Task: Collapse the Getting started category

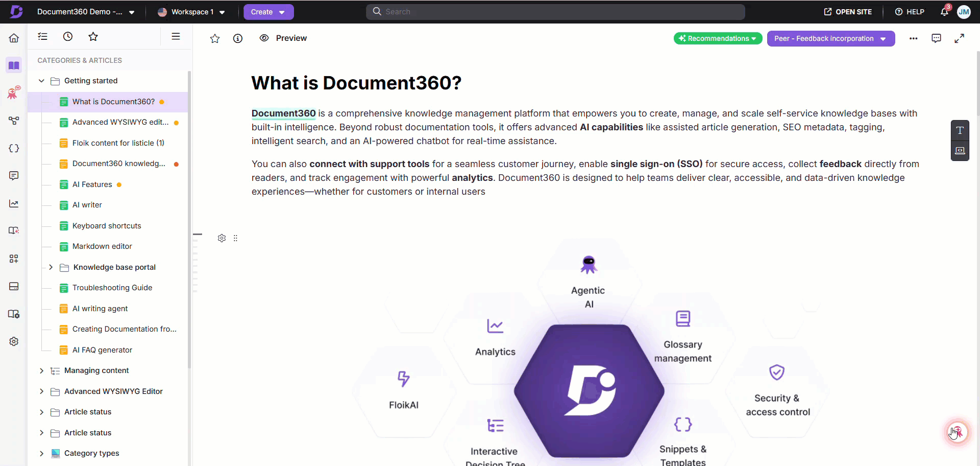Action: pos(41,81)
